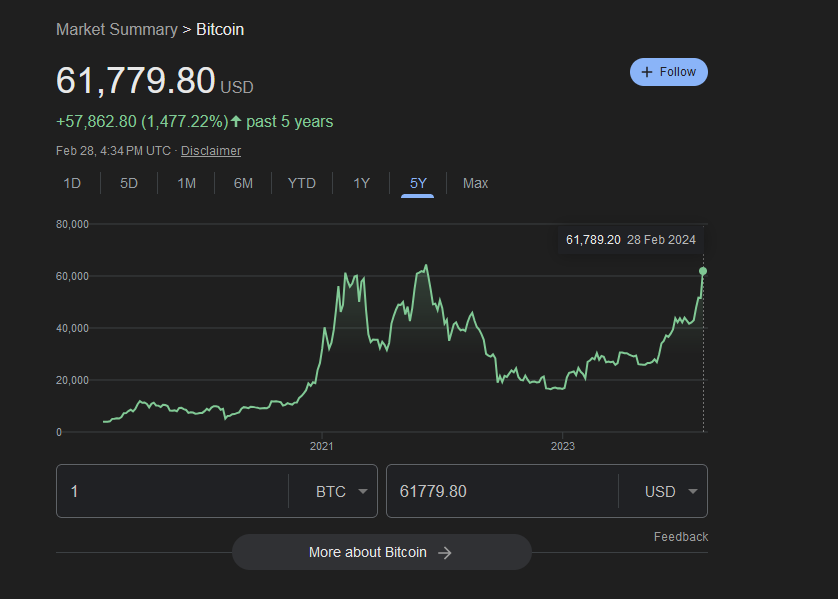The width and height of the screenshot is (838, 599).
Task: Select the 5Y time range tab
Action: pyautogui.click(x=418, y=183)
